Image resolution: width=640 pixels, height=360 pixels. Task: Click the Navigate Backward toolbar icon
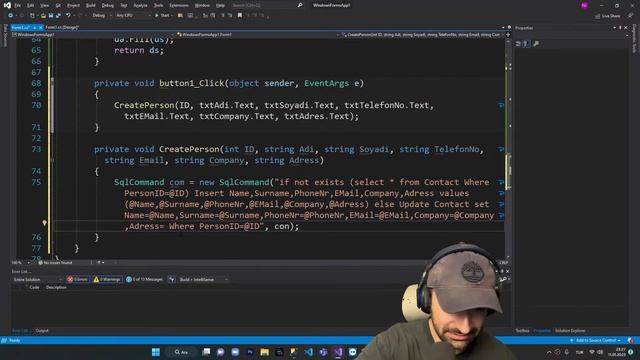point(10,16)
